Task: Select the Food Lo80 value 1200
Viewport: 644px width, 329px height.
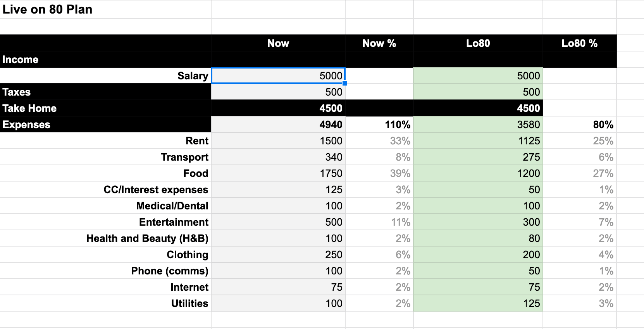Action: [478, 173]
